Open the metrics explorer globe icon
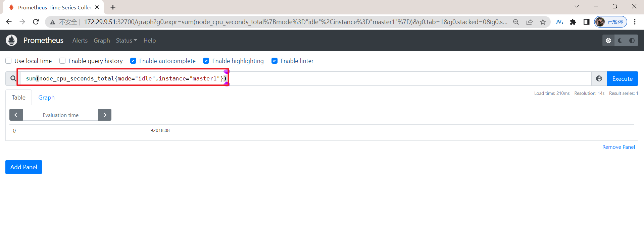 tap(599, 78)
